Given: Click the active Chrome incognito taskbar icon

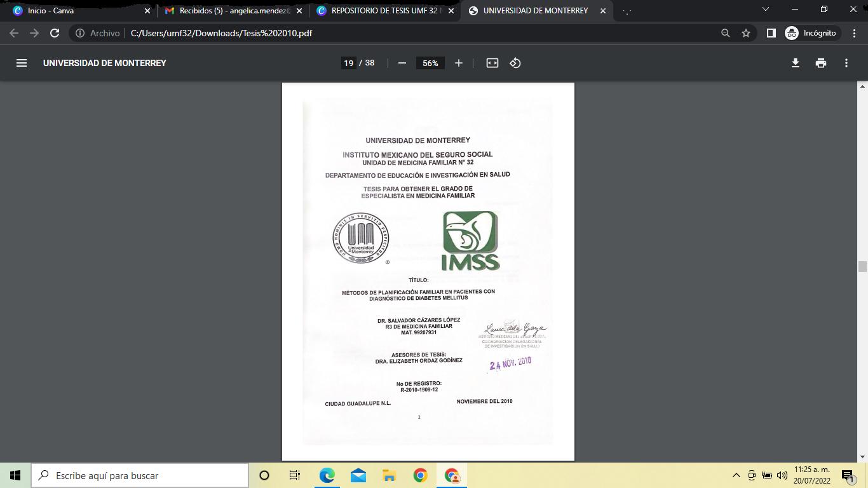Looking at the screenshot, I should [x=452, y=475].
